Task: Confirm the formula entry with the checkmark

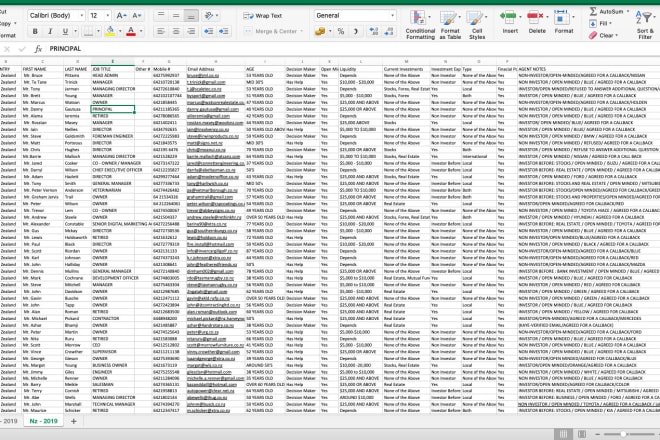Action: (22, 49)
